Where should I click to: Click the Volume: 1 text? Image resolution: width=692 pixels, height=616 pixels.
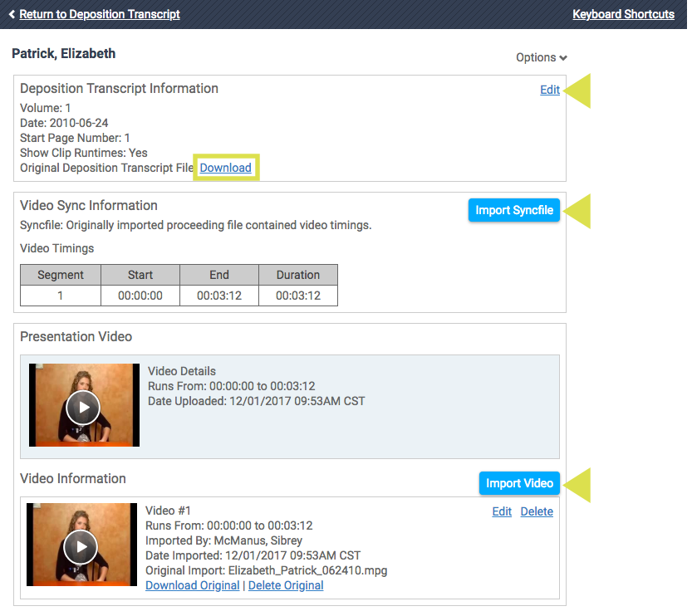point(46,108)
